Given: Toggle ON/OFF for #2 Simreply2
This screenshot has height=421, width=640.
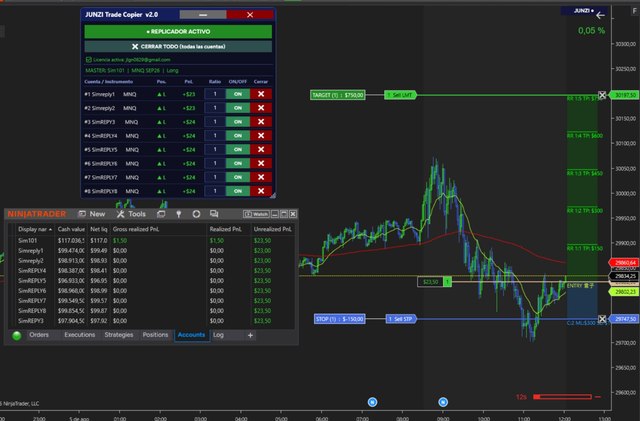Looking at the screenshot, I should [238, 108].
